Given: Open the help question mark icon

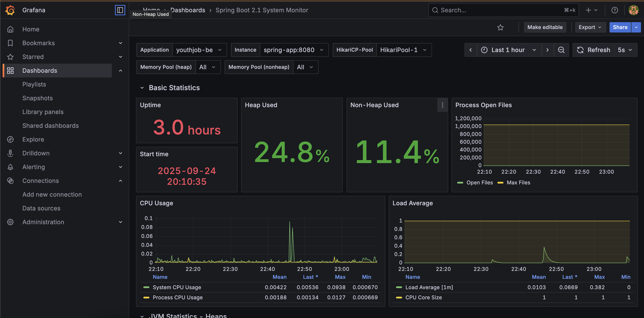Looking at the screenshot, I should [x=615, y=10].
